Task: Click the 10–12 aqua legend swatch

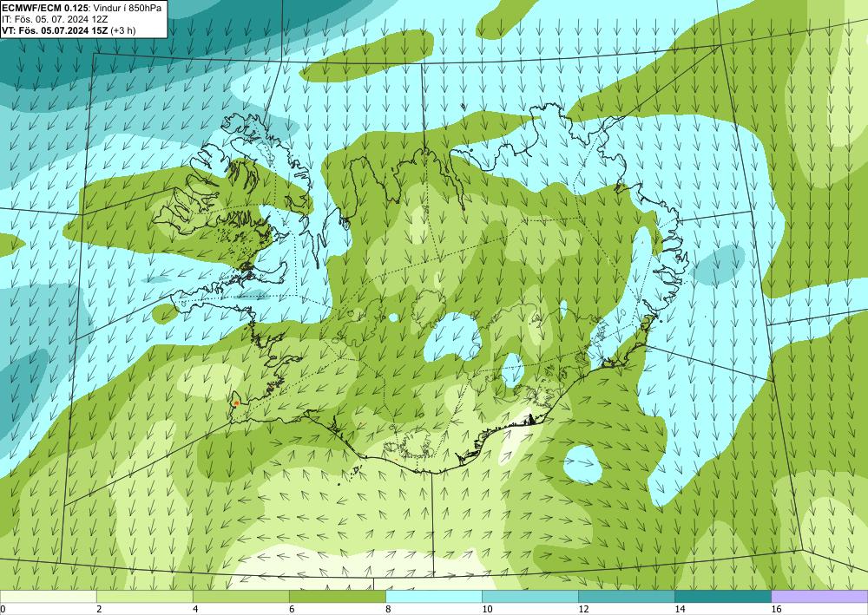Action: click(x=529, y=597)
